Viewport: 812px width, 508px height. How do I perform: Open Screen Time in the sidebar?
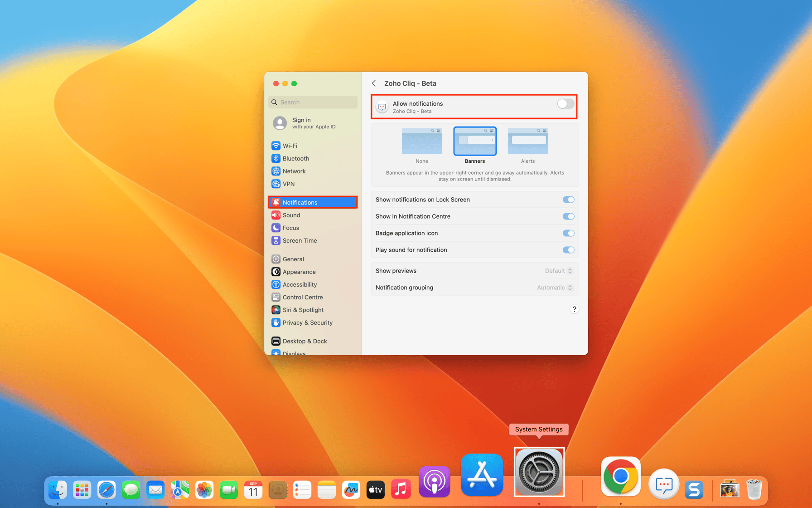(313, 240)
